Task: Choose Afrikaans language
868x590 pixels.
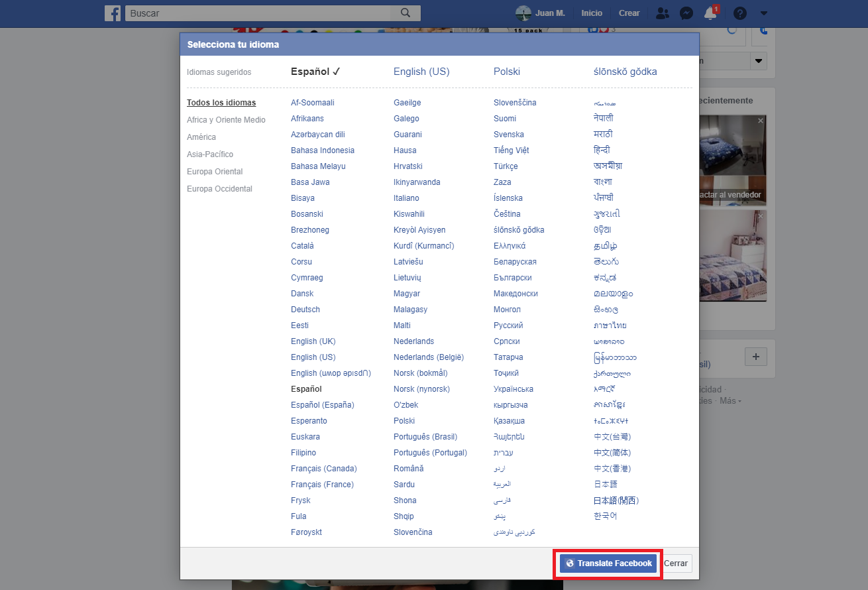Action: 307,119
